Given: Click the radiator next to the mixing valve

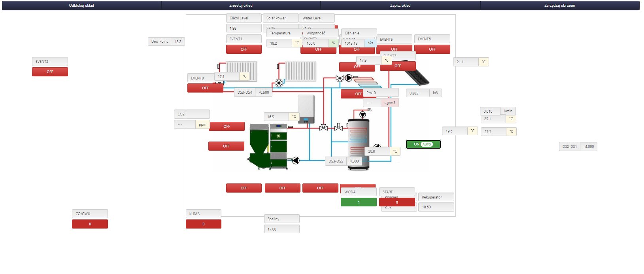Looking at the screenshot, I should click(300, 71).
